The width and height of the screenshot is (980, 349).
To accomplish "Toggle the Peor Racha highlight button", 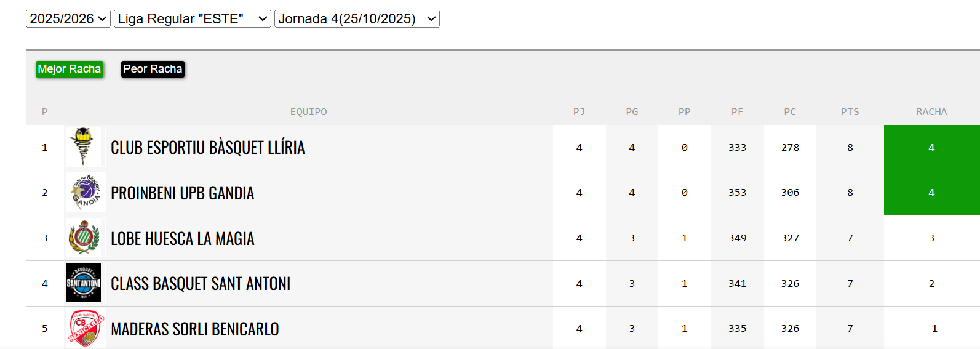I will coord(153,69).
